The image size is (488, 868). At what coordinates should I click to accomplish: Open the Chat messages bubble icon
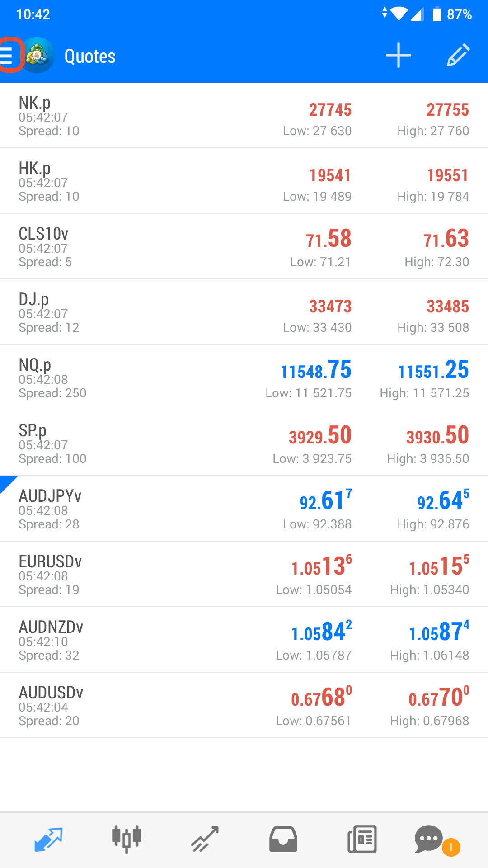tap(429, 840)
